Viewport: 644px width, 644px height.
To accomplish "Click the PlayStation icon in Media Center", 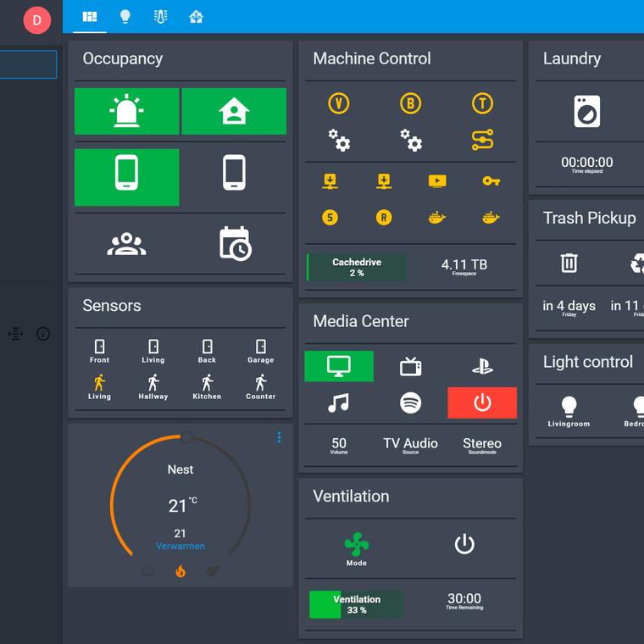I will (x=482, y=366).
